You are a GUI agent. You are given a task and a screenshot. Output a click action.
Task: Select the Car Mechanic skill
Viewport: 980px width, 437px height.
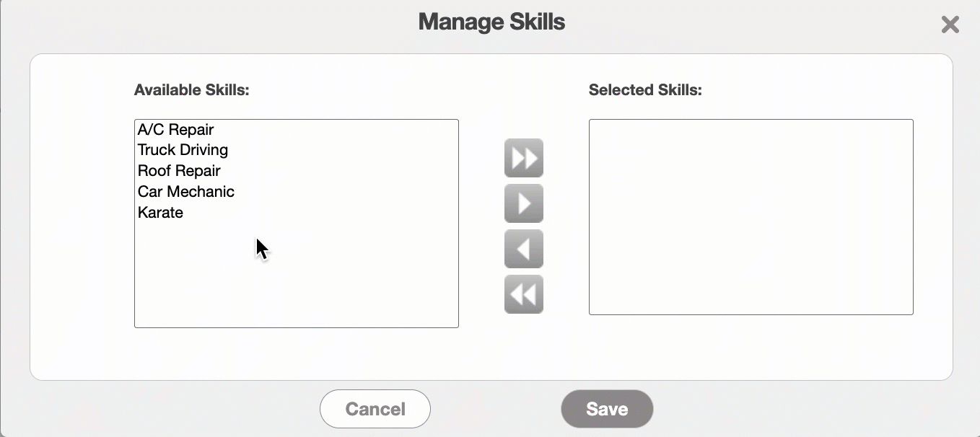(x=186, y=192)
